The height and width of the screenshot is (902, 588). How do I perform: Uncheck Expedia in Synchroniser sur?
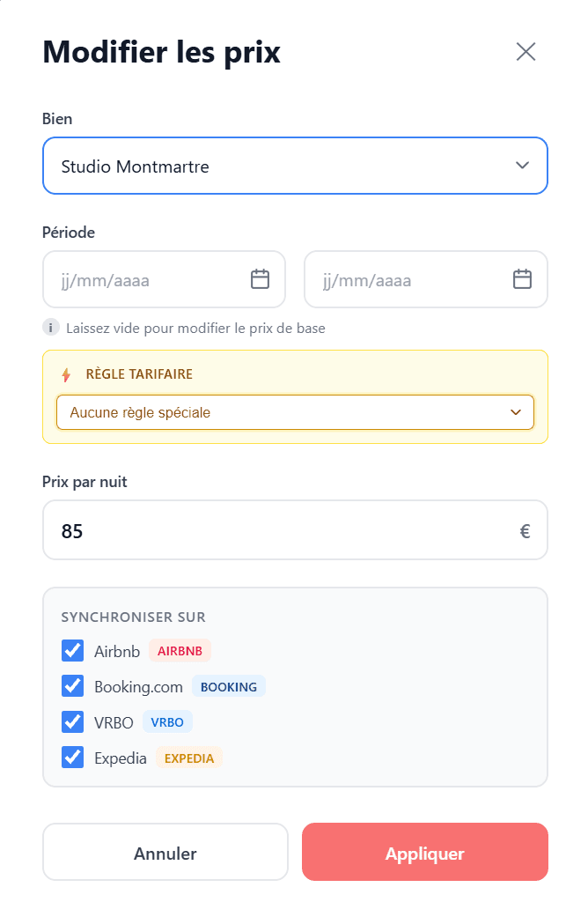pyautogui.click(x=72, y=757)
